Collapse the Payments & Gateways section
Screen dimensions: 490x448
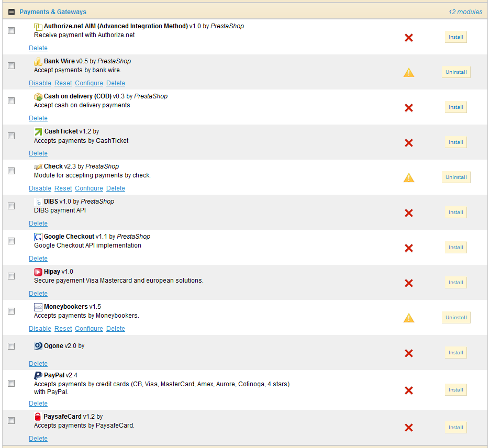point(12,12)
